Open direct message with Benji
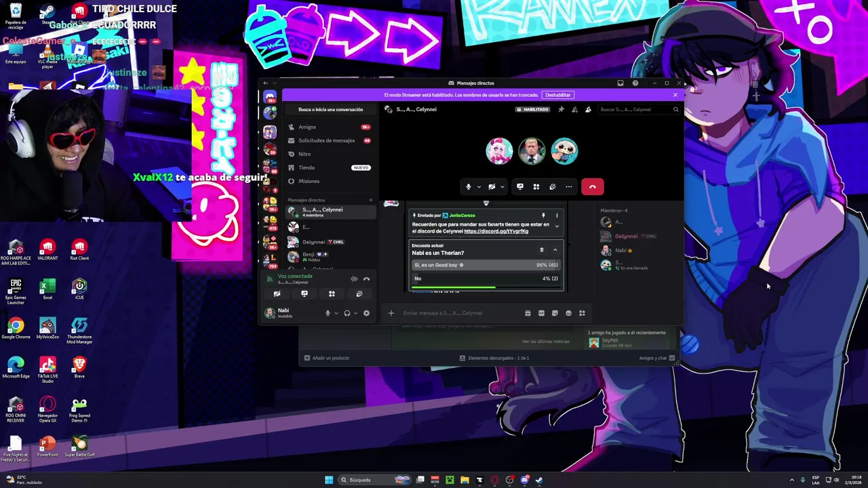868x488 pixels. [x=330, y=256]
